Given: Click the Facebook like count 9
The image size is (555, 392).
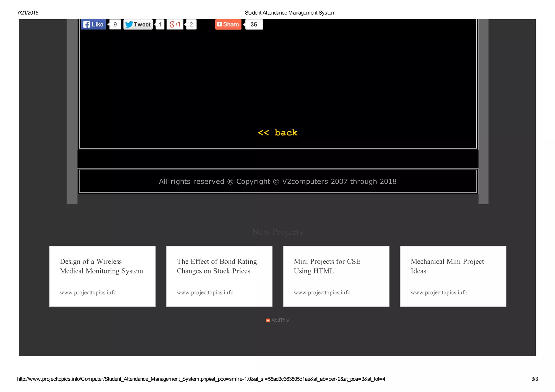Looking at the screenshot, I should pos(115,24).
